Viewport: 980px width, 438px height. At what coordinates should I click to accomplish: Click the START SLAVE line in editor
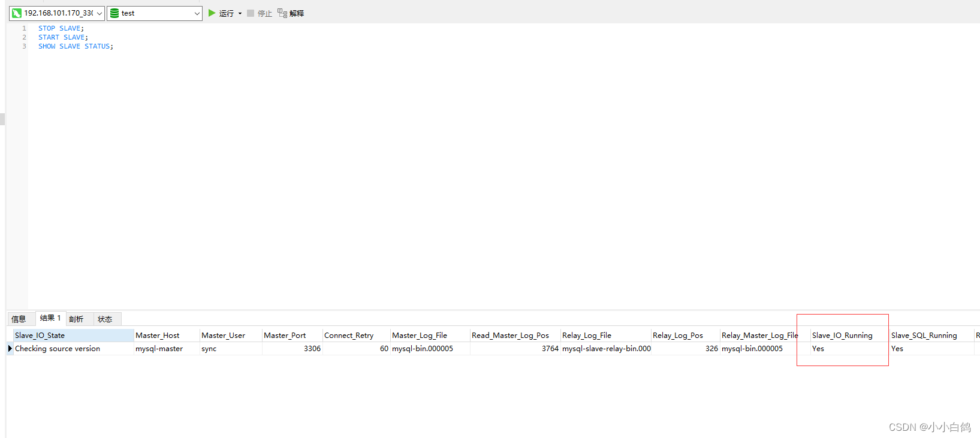pos(63,37)
